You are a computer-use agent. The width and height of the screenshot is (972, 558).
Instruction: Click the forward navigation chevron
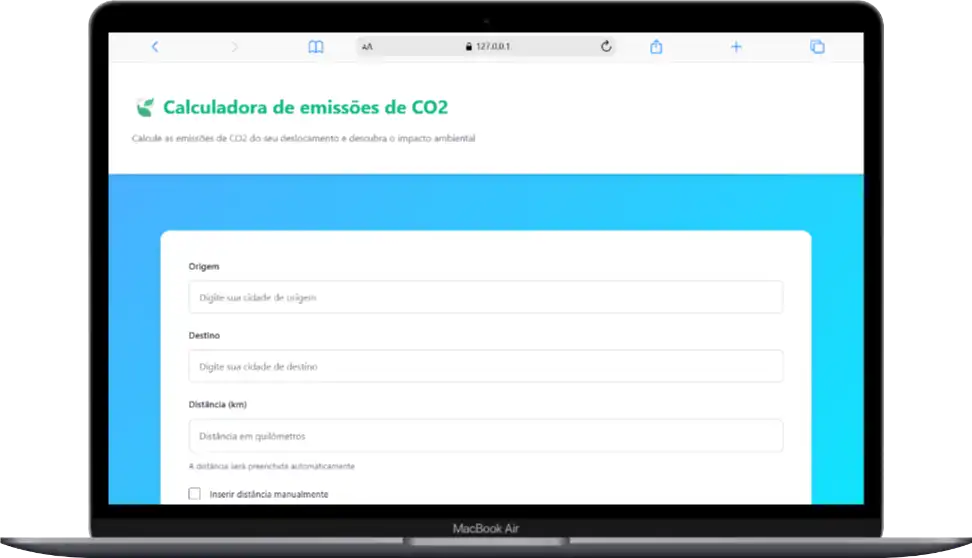235,47
